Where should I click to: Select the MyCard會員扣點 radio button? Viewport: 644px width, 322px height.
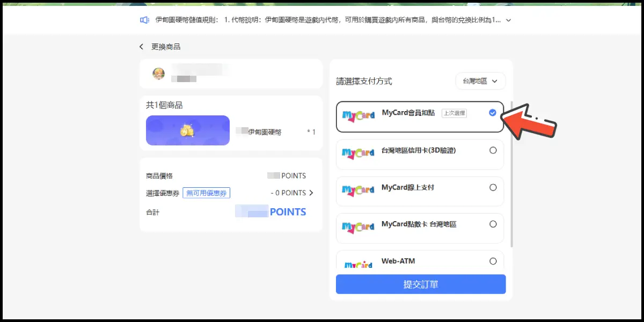point(493,113)
